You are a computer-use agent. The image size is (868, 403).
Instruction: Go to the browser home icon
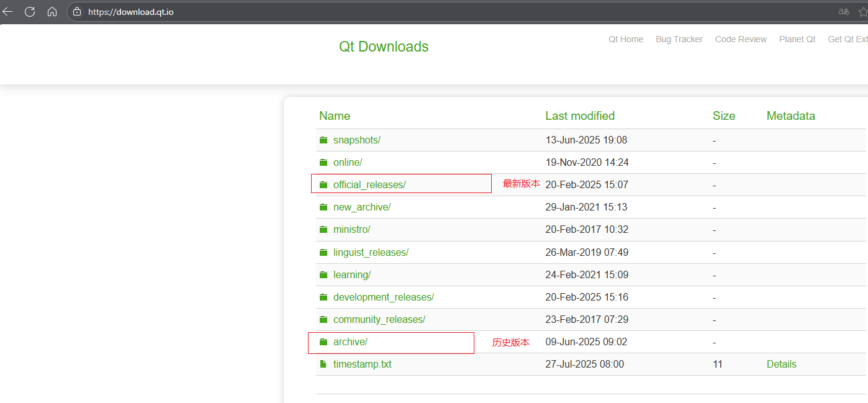(x=52, y=12)
